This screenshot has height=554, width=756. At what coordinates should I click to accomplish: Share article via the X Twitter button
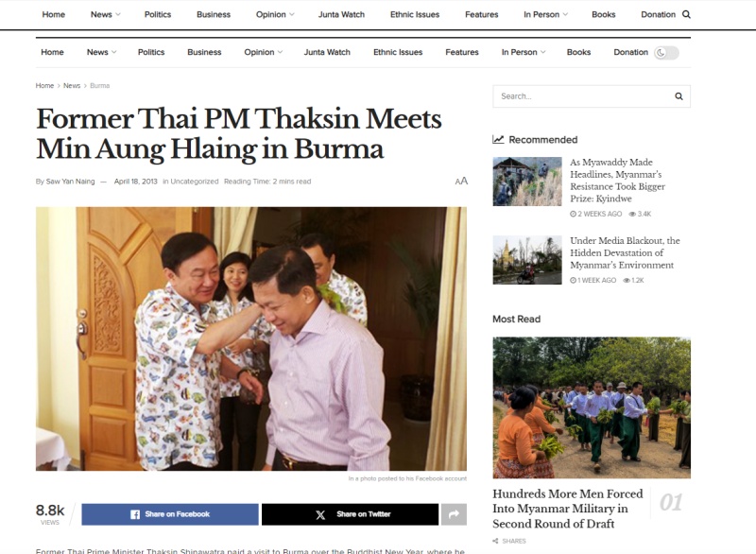[350, 514]
